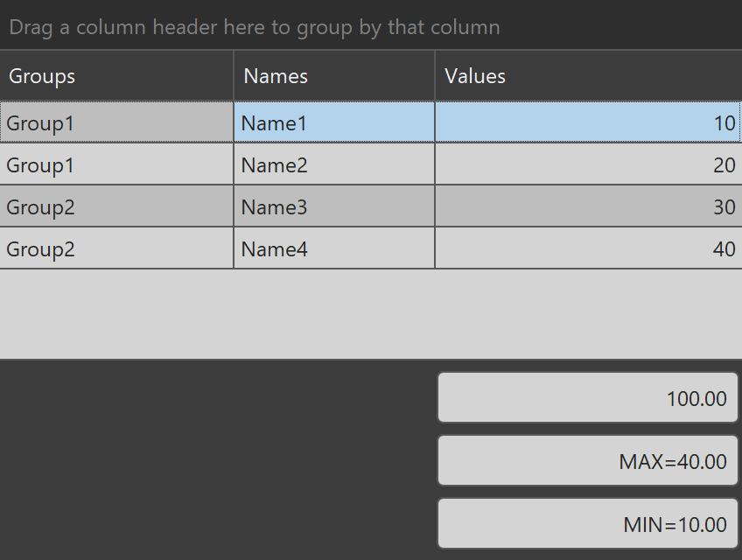Click the MAX=40.00 summary box
The height and width of the screenshot is (560, 742).
click(x=588, y=460)
